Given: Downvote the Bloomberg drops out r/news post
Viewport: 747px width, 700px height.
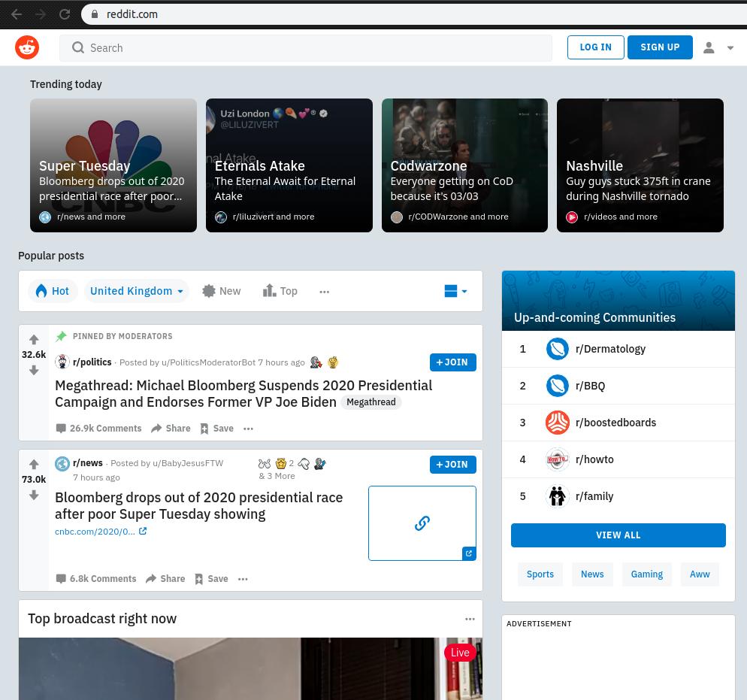Looking at the screenshot, I should (34, 495).
